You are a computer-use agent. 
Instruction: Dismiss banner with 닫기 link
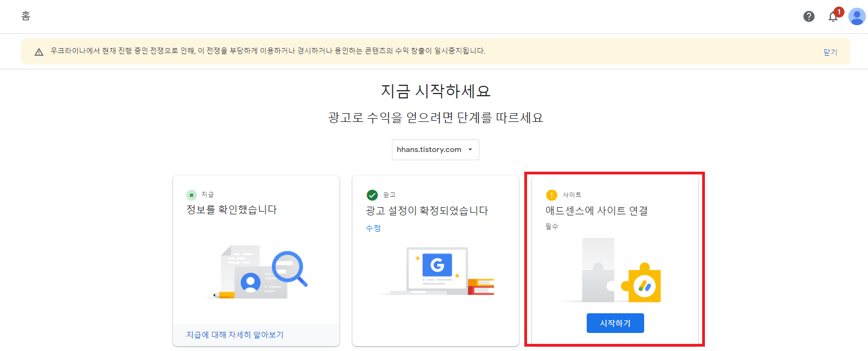pos(830,52)
